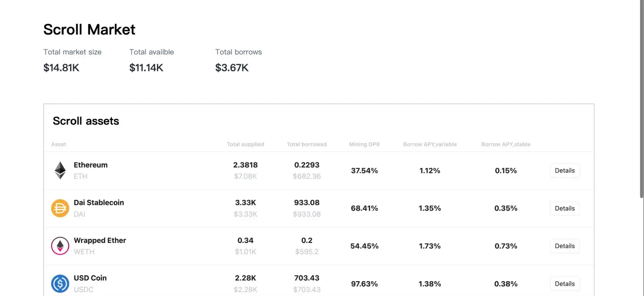Click the page vertical scrollbar thumb
Screen dimensions: 644x296
tap(641, 99)
